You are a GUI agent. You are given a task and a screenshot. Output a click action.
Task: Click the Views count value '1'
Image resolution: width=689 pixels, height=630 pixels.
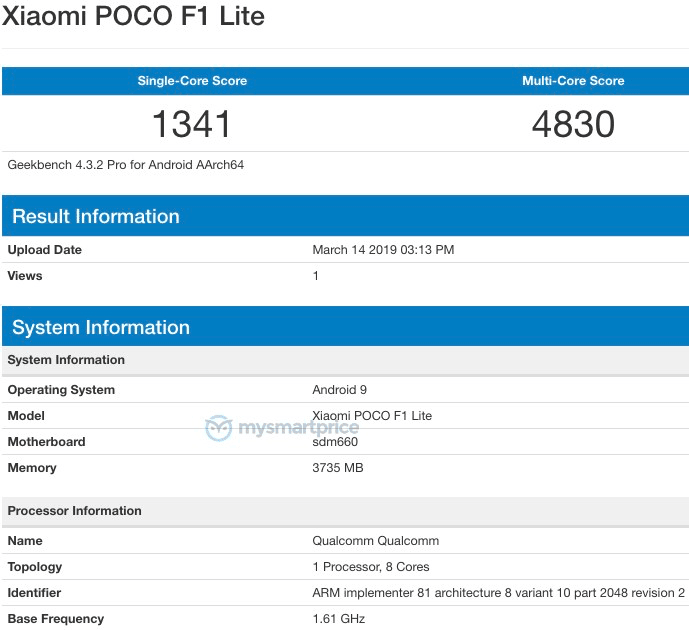click(x=315, y=276)
